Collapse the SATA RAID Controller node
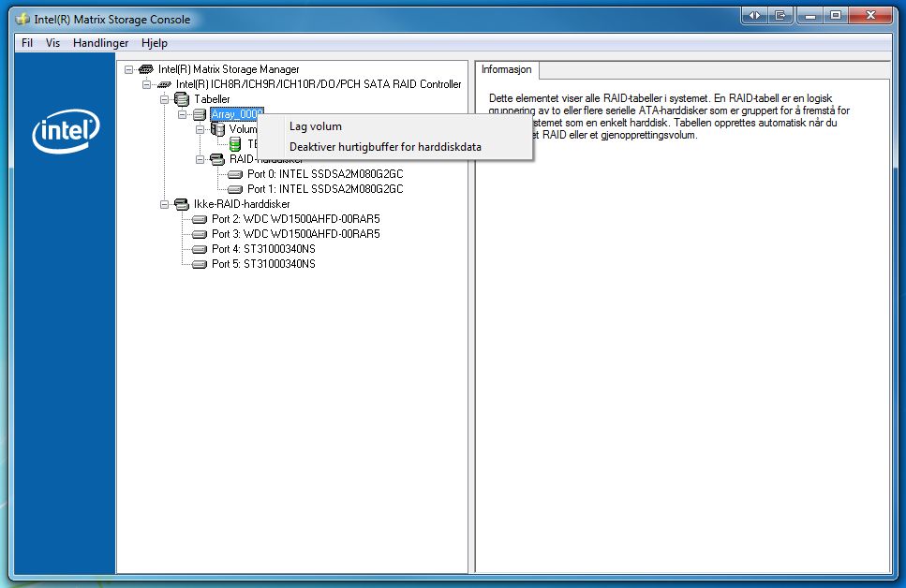 pyautogui.click(x=147, y=84)
